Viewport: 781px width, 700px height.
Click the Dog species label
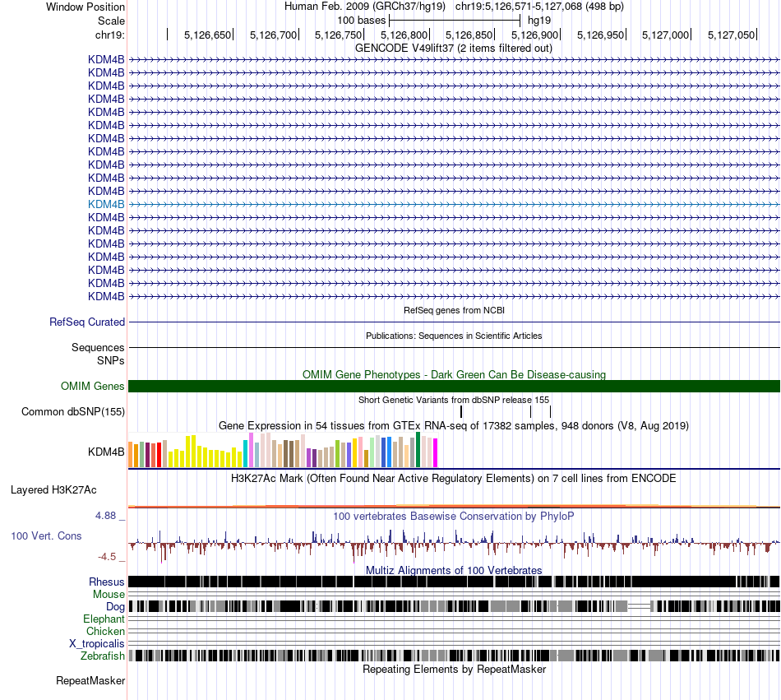click(115, 606)
